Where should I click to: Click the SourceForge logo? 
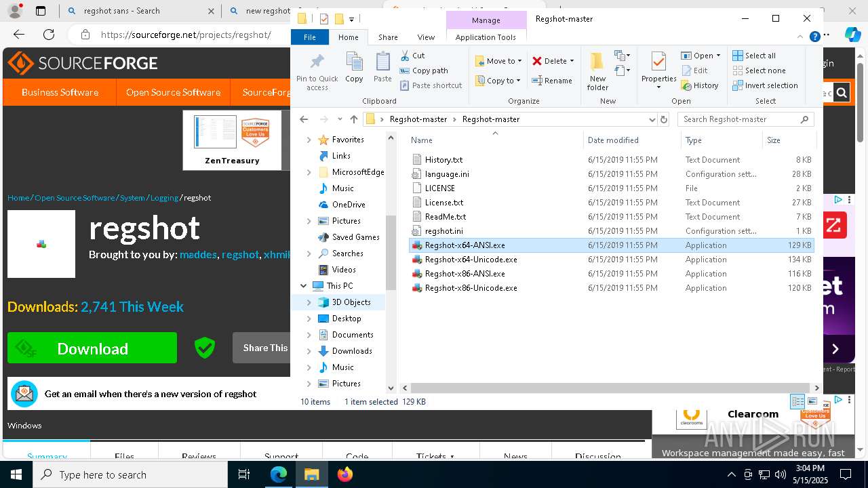[x=83, y=63]
